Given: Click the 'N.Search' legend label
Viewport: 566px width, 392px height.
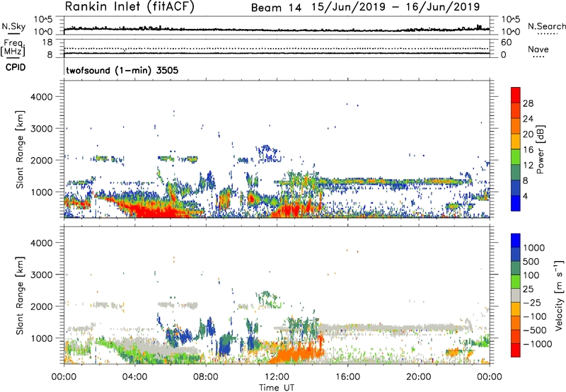Looking at the screenshot, I should pyautogui.click(x=546, y=26).
